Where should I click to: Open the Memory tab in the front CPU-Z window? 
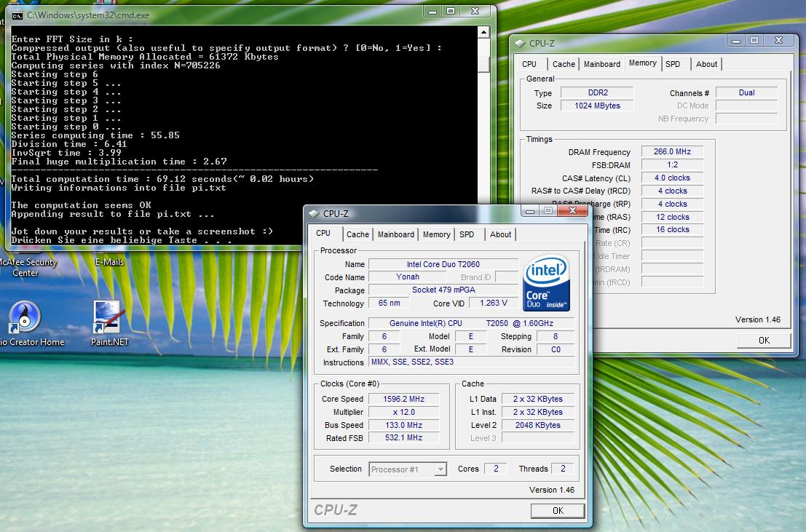436,234
